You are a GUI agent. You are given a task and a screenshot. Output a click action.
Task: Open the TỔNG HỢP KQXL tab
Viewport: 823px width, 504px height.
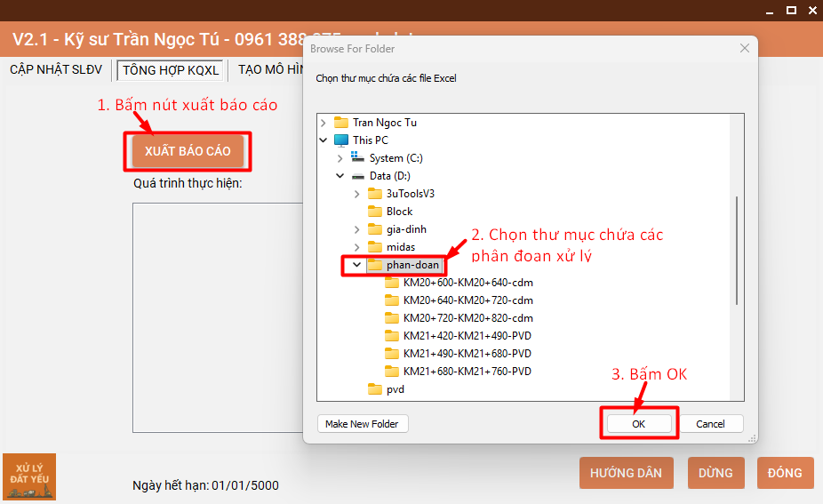pyautogui.click(x=171, y=70)
